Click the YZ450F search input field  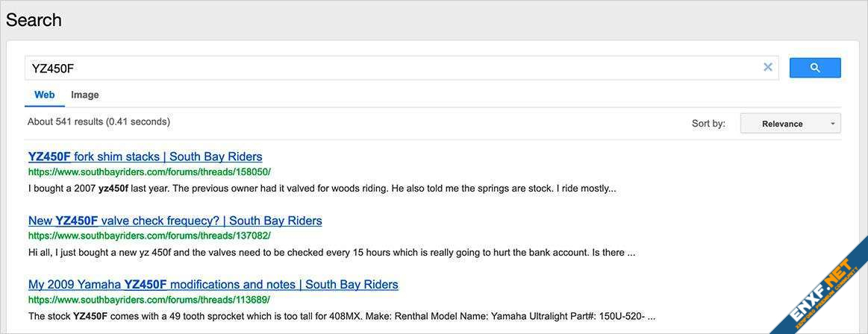coord(388,68)
